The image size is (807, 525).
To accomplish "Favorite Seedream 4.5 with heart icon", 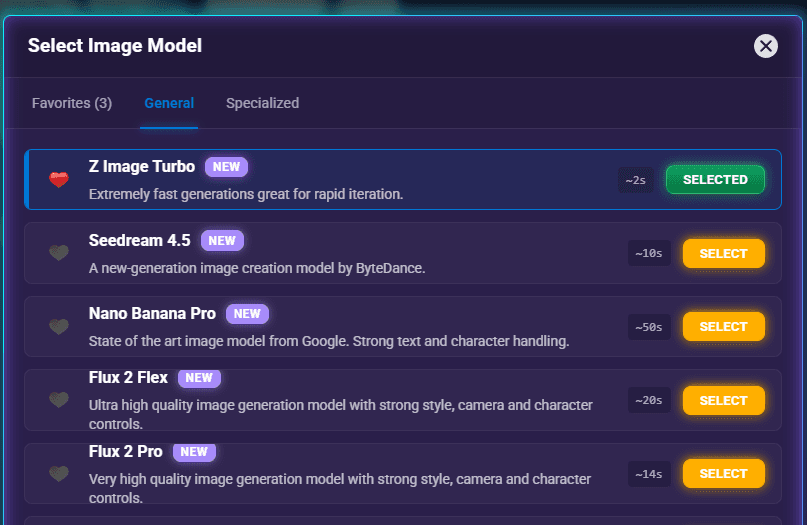I will (x=59, y=252).
